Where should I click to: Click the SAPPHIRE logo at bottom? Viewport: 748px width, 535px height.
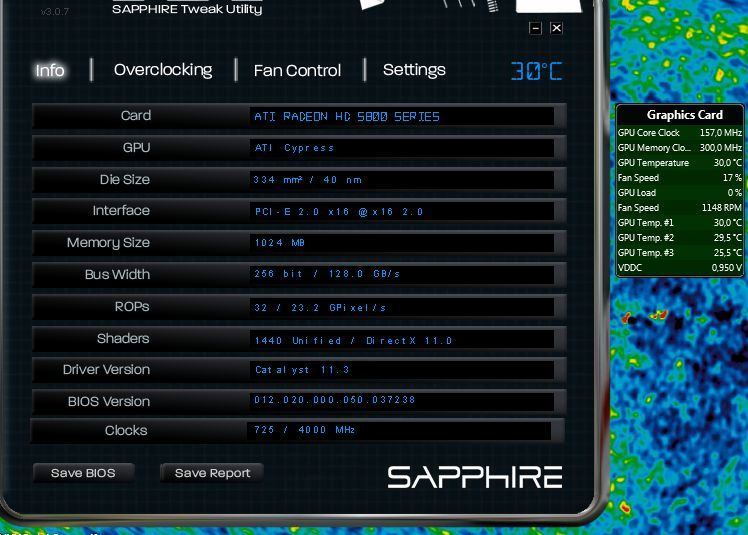coord(475,477)
